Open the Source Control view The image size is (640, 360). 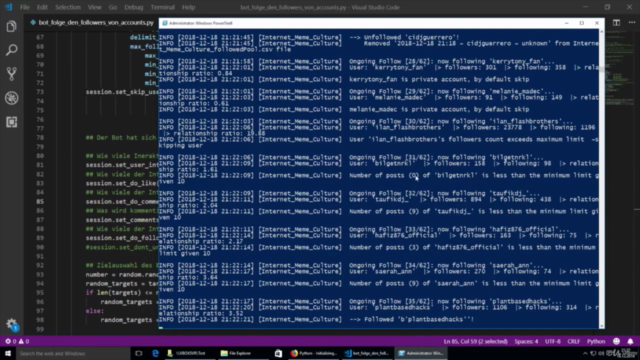(x=11, y=74)
